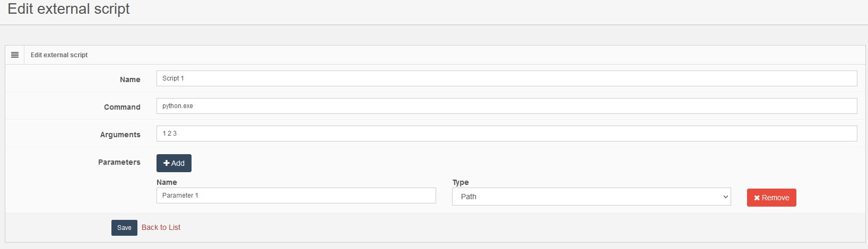Click the panel header title text
Viewport: 868px width, 249px height.
click(x=59, y=55)
